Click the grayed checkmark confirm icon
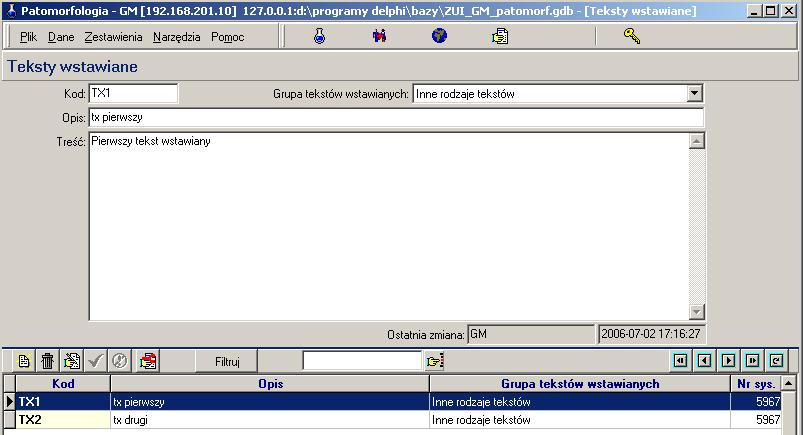Viewport: 803px width, 435px height. click(96, 361)
